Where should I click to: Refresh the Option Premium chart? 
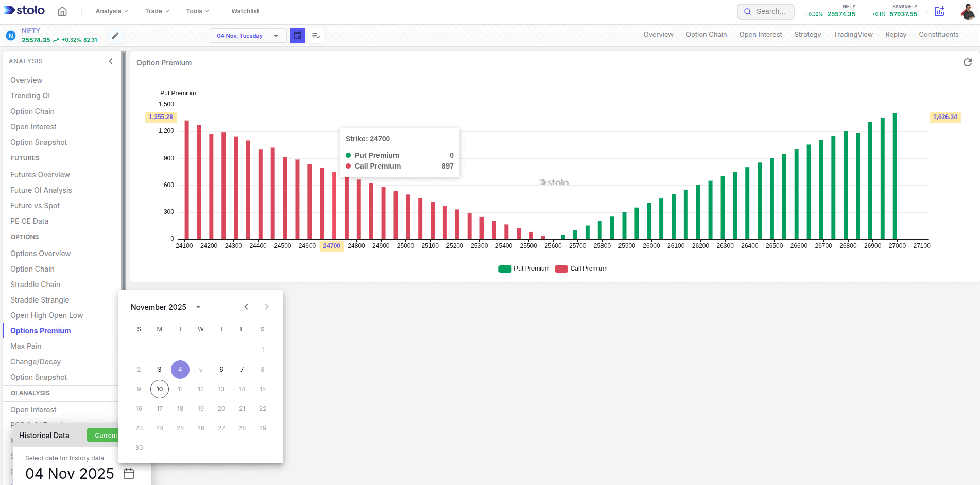pos(968,62)
